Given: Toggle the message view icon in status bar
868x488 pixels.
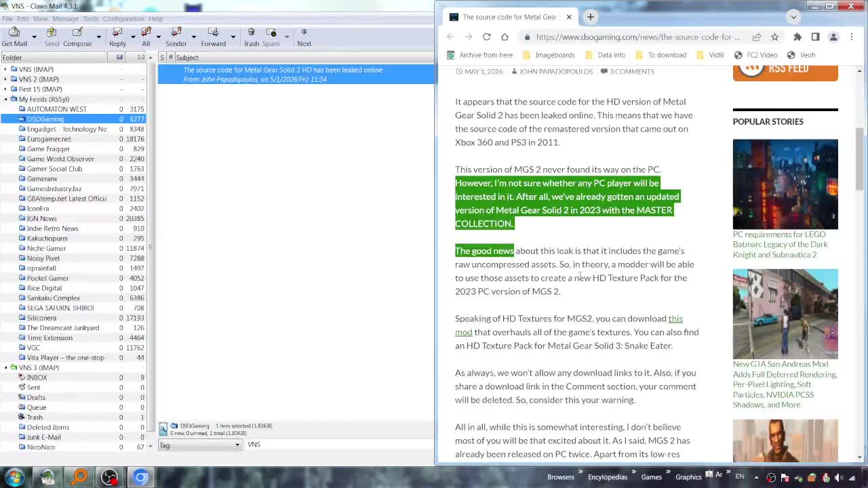Looking at the screenshot, I should pos(163,428).
